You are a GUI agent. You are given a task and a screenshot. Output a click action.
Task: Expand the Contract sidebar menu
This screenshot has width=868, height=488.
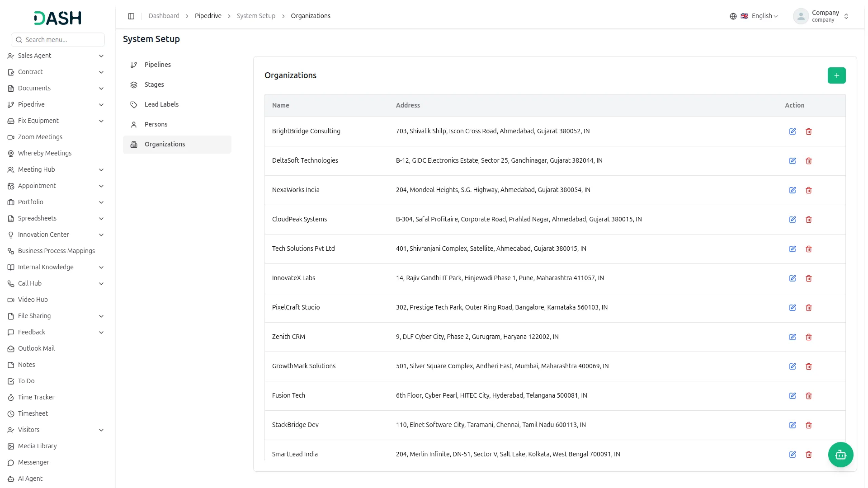click(x=56, y=72)
